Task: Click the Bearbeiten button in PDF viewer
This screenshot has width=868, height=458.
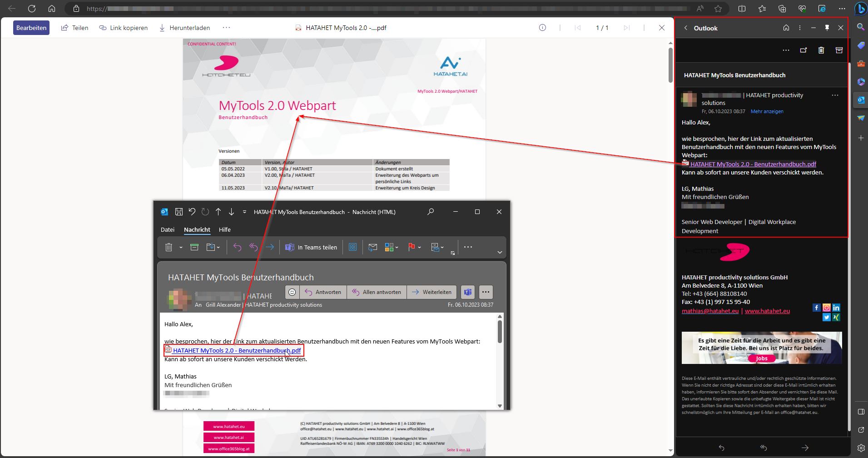Action: [31, 28]
